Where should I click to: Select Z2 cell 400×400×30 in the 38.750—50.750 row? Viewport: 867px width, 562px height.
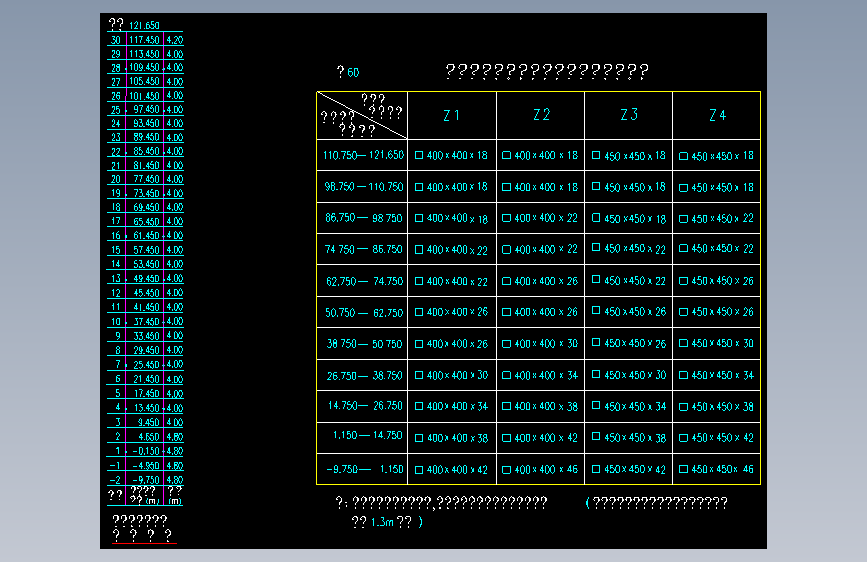tap(540, 344)
